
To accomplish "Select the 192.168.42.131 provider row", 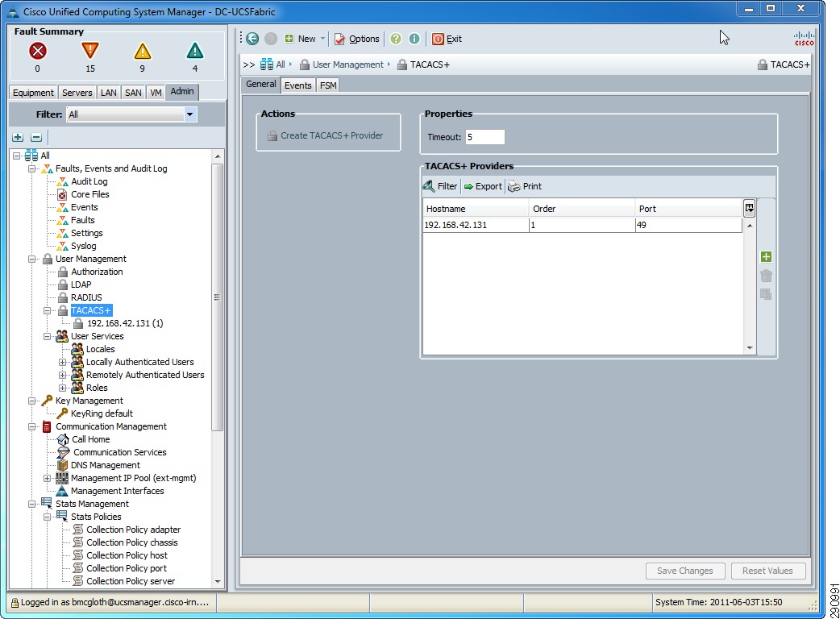I will [582, 225].
